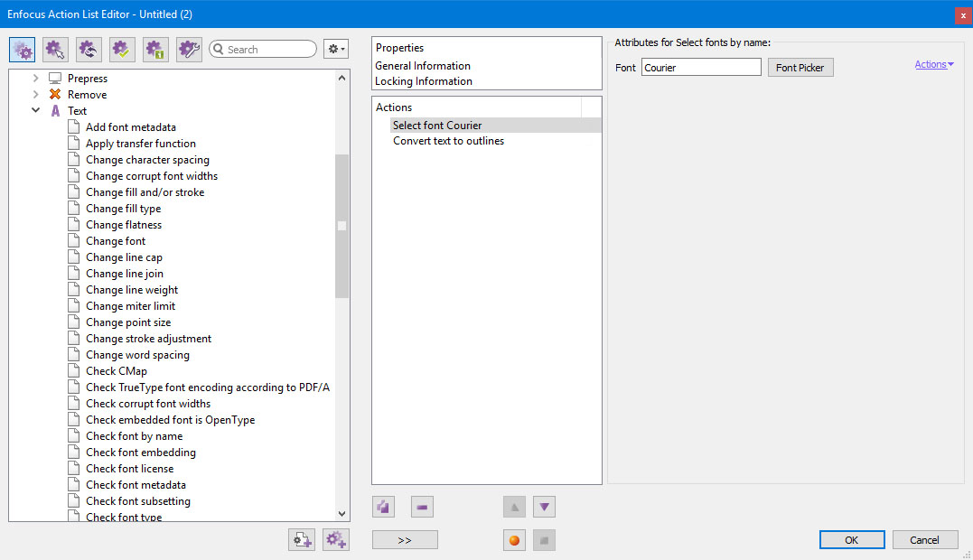Image resolution: width=973 pixels, height=560 pixels.
Task: Click the document icon beside Change font
Action: (74, 240)
